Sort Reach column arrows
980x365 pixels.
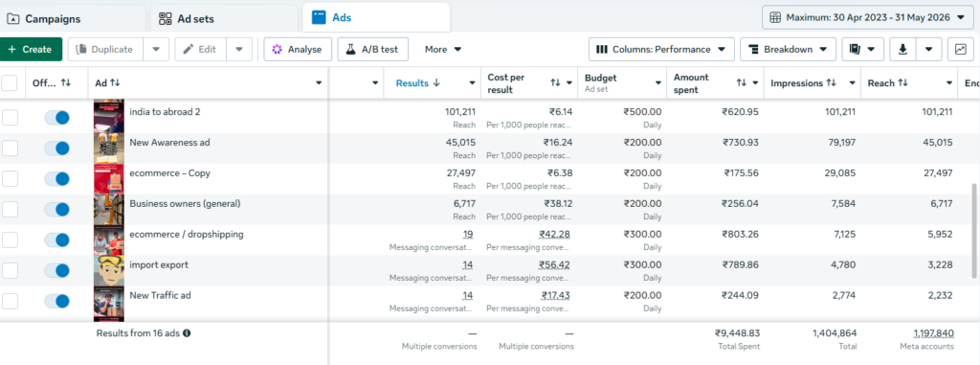[x=902, y=82]
